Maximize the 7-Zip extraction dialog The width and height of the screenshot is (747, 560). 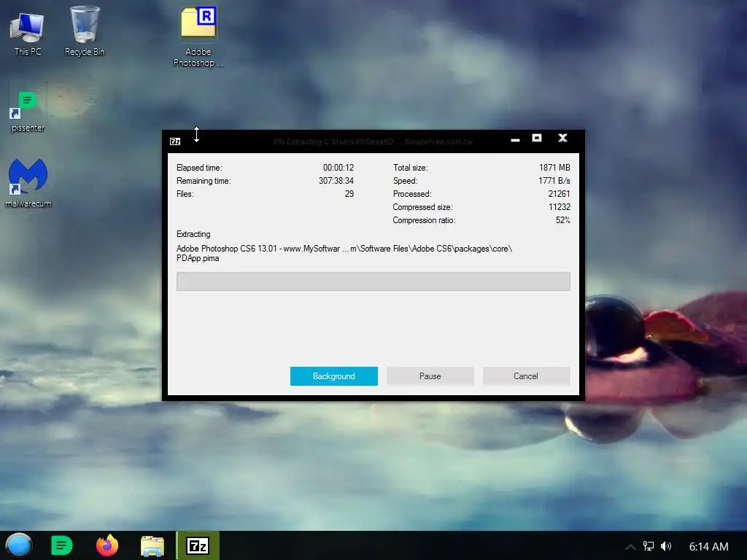point(537,138)
